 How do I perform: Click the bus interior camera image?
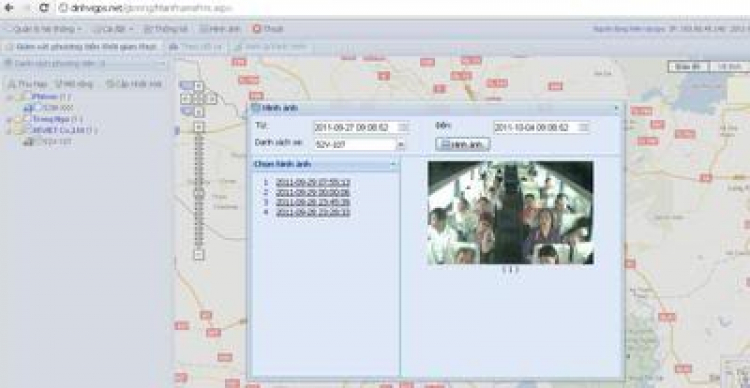point(510,212)
